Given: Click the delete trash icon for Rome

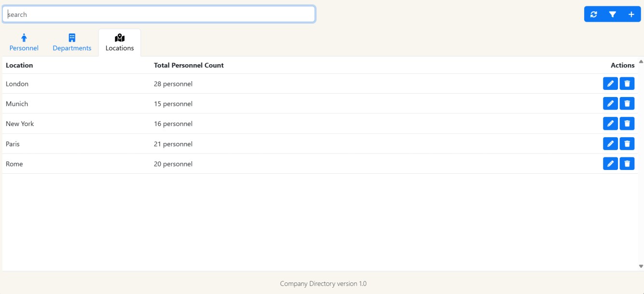Looking at the screenshot, I should (x=627, y=164).
